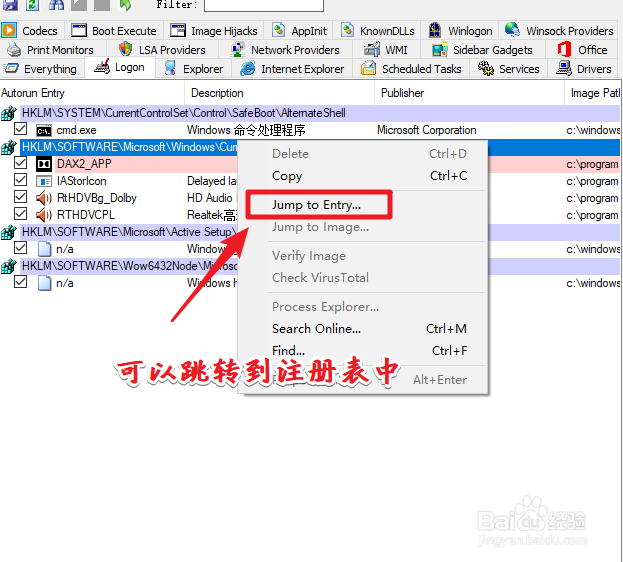Click the speaker icon next to RtHDVBg_Dolby
The height and width of the screenshot is (562, 623).
coord(44,198)
